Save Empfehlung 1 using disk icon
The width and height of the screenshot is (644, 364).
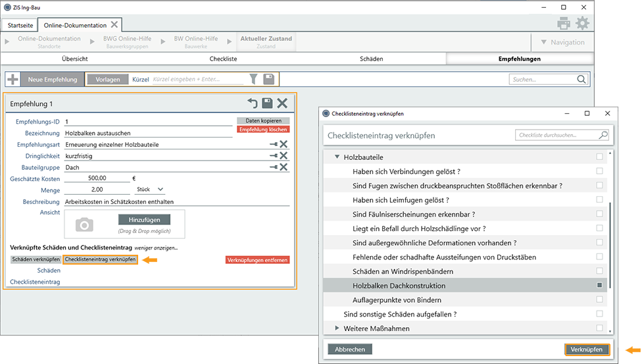(x=267, y=103)
